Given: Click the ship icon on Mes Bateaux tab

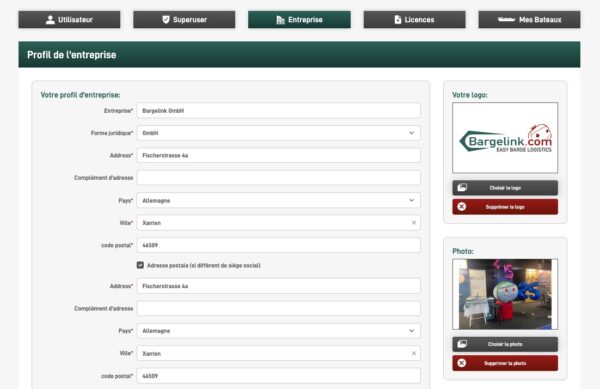Looking at the screenshot, I should click(x=506, y=20).
